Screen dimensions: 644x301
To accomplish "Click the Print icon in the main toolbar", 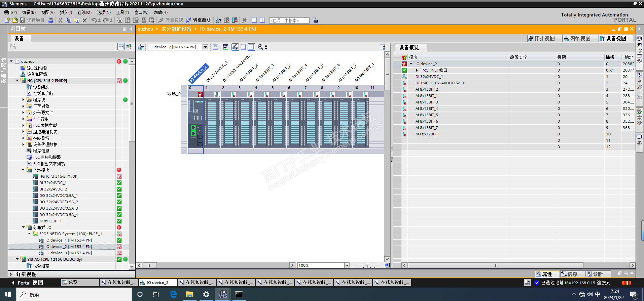I will (51, 20).
